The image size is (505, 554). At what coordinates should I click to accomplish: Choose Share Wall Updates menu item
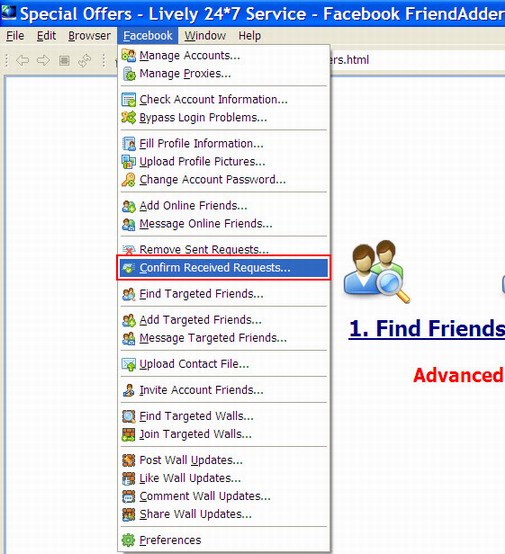pos(224,514)
